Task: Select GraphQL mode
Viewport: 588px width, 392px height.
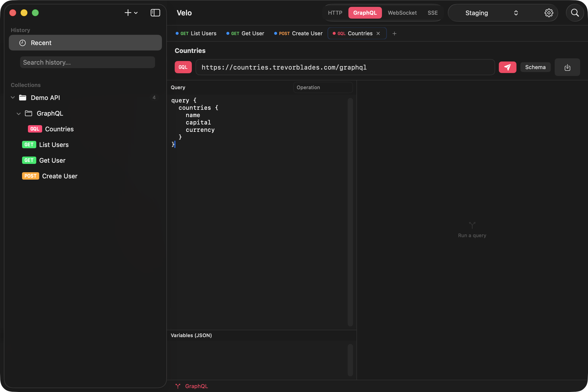Action: [365, 13]
